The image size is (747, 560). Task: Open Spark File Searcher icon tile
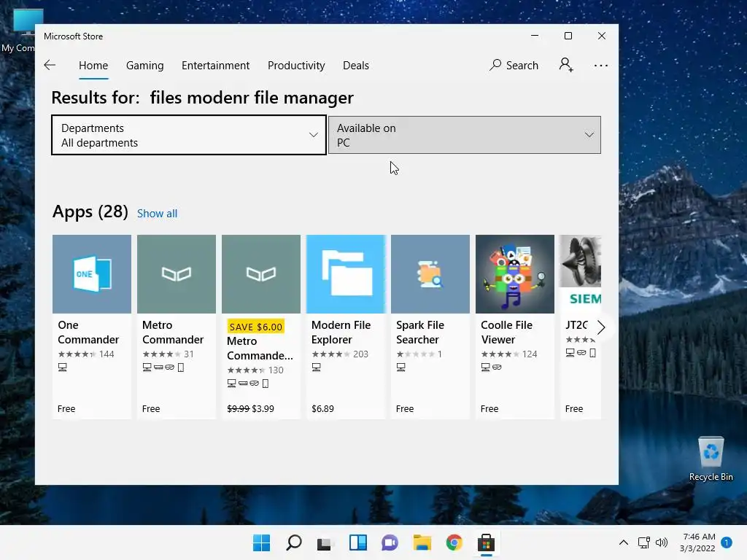[x=430, y=274]
